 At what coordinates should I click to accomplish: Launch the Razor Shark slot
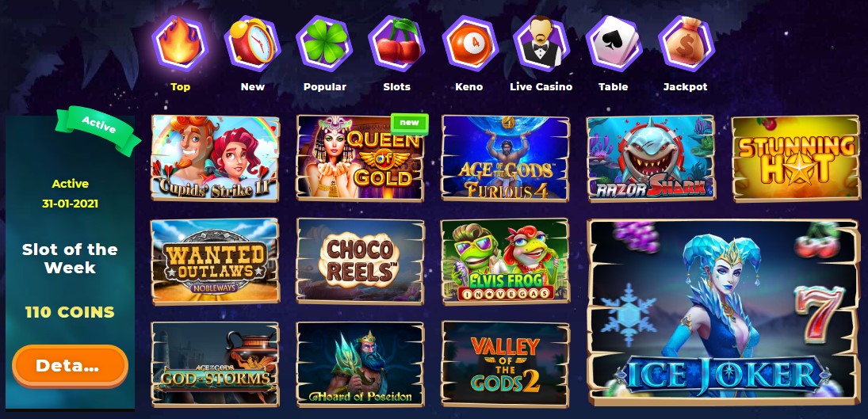pos(651,158)
